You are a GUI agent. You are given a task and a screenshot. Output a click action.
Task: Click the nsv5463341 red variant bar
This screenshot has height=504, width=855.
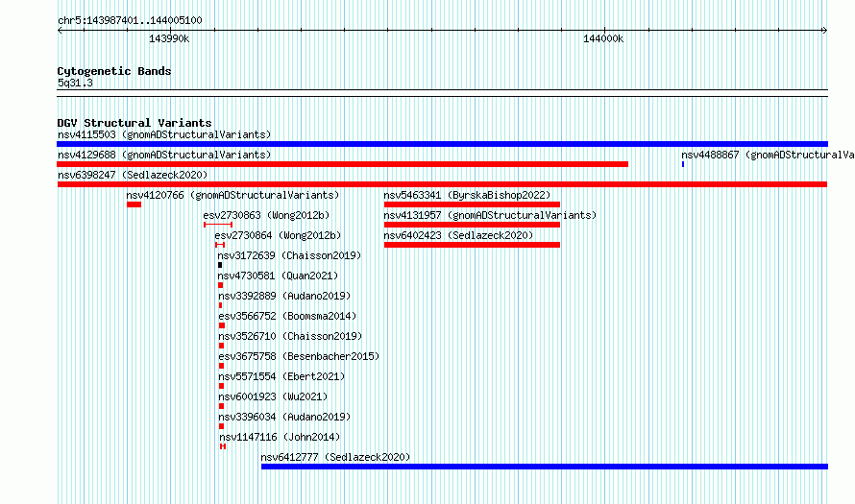(472, 204)
